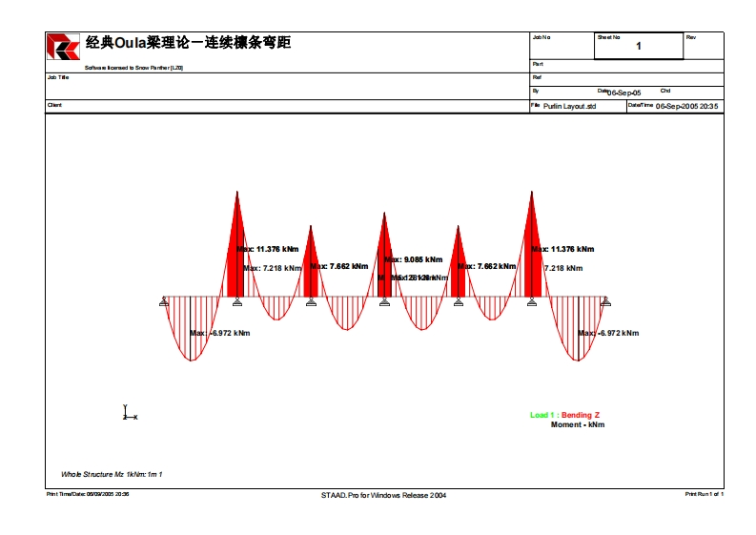Click the XY coordinate axis icon
Image resolution: width=756 pixels, height=535 pixels.
coord(128,413)
